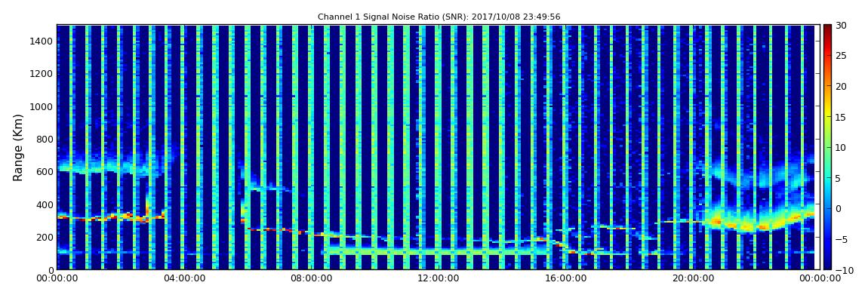This screenshot has height=307, width=868.
Task: Click the 12:00:00 time axis label
Action: click(437, 279)
